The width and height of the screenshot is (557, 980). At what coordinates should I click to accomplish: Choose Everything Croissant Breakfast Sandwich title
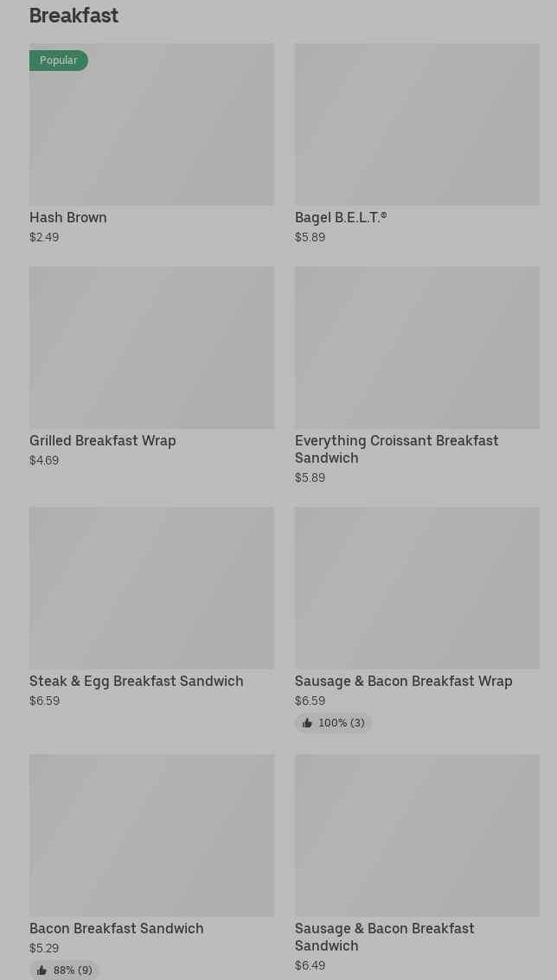point(397,450)
